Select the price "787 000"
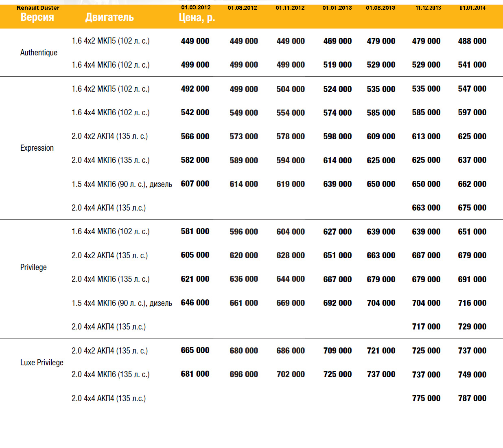Screen dimensions: 503x448 pos(472,398)
